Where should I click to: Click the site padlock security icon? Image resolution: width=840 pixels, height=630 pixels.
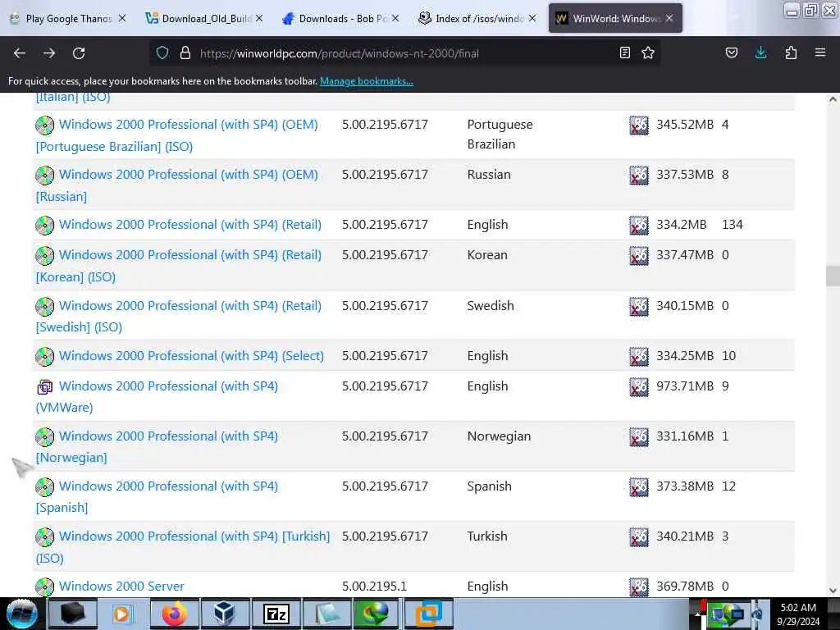pyautogui.click(x=185, y=53)
